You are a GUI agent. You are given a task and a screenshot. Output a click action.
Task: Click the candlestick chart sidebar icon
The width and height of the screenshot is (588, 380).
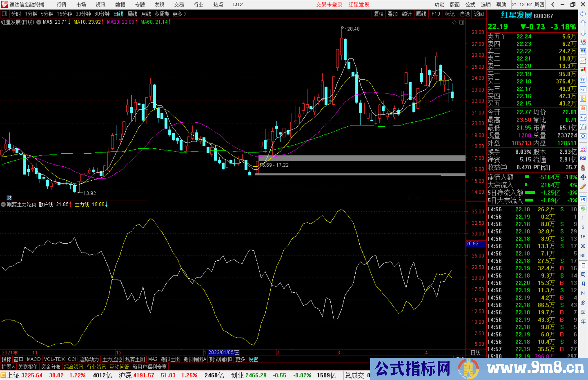coord(583,70)
